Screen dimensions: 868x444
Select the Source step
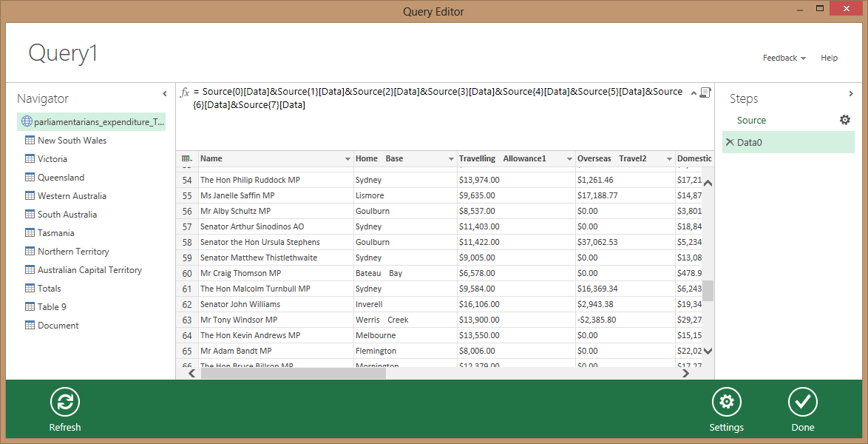751,120
